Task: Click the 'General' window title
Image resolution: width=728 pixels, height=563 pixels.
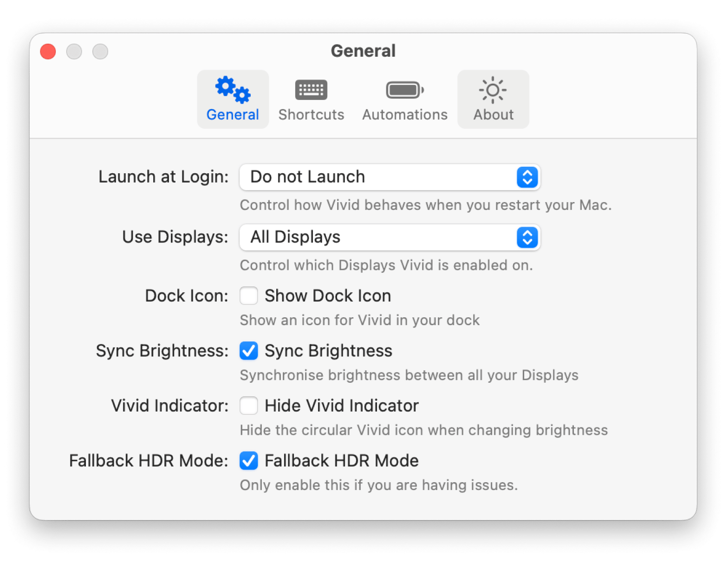Action: coord(363,51)
